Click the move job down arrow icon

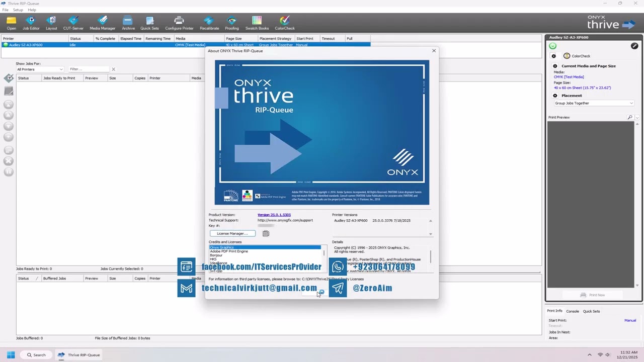(x=9, y=126)
